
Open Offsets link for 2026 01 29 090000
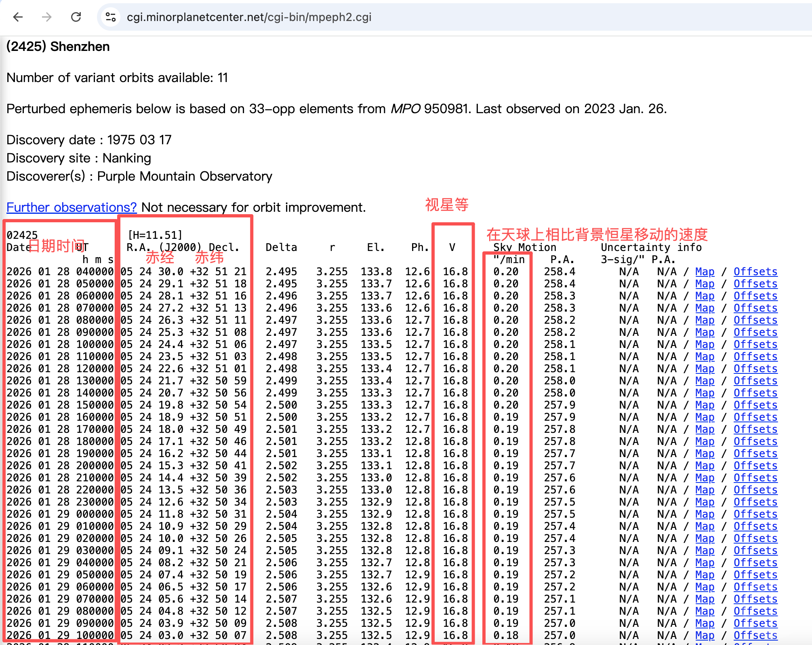click(755, 623)
